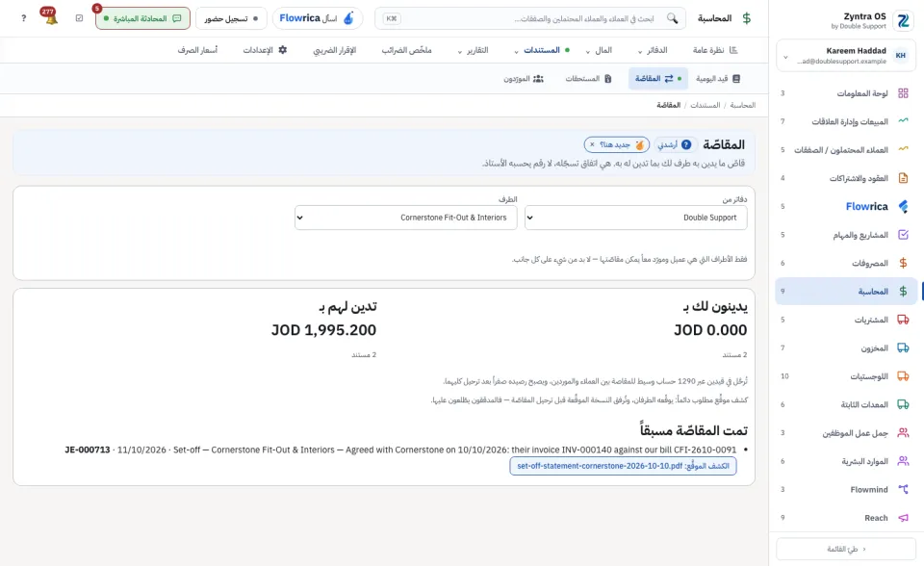Screen dimensions: 924x566
Task: Click the blue help circle in أرشدني
Action: [686, 144]
